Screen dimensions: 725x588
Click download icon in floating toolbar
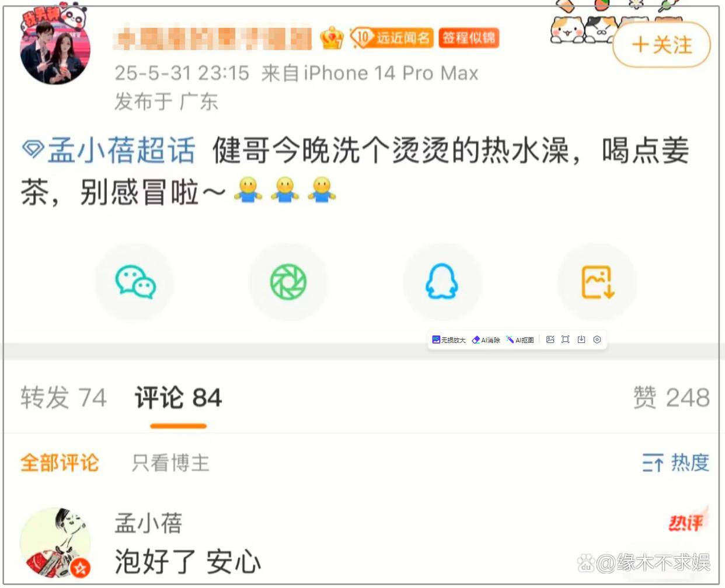(x=581, y=339)
